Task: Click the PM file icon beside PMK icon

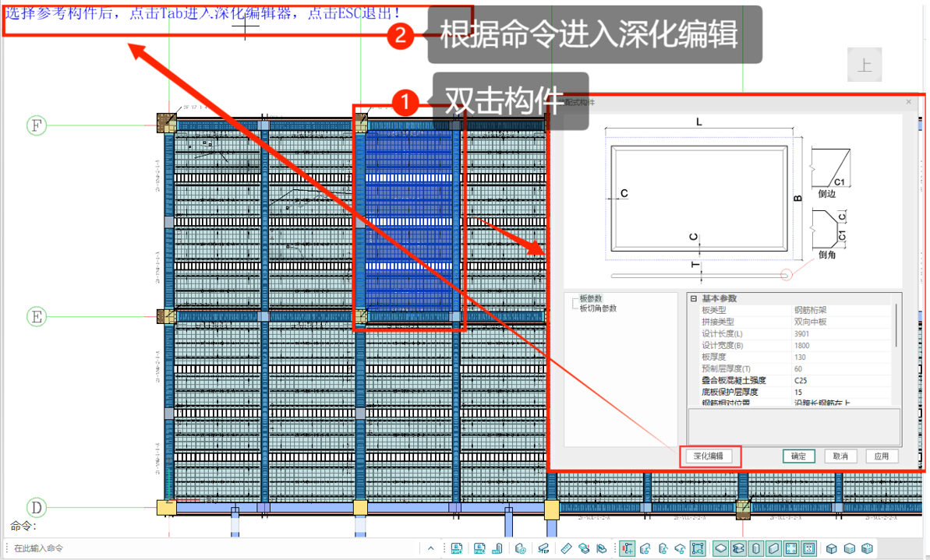Action: (479, 549)
